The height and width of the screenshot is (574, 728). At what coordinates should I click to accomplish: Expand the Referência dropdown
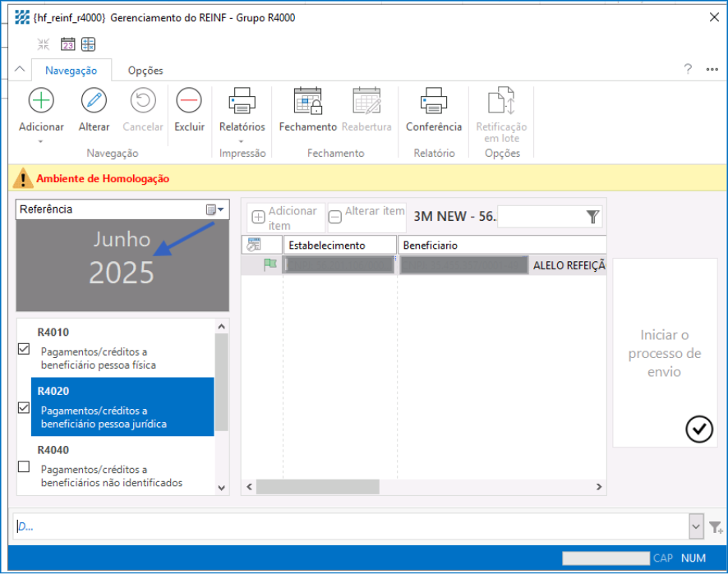tap(215, 210)
